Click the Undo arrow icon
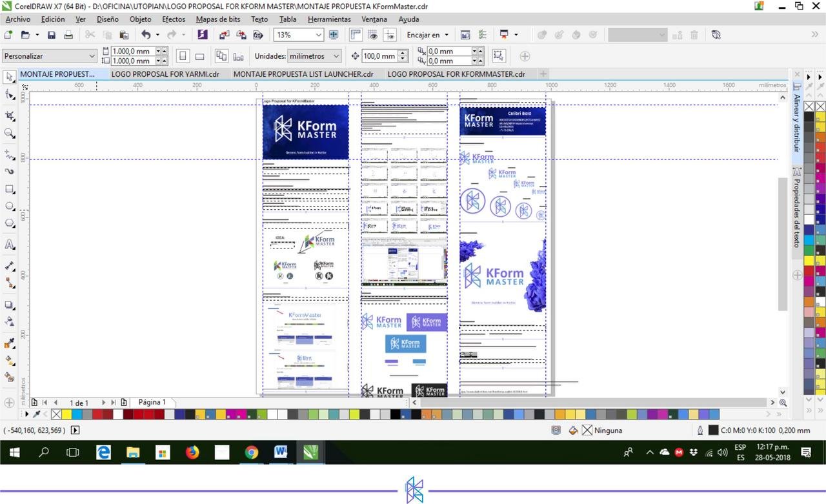This screenshot has width=826, height=504. coord(146,35)
